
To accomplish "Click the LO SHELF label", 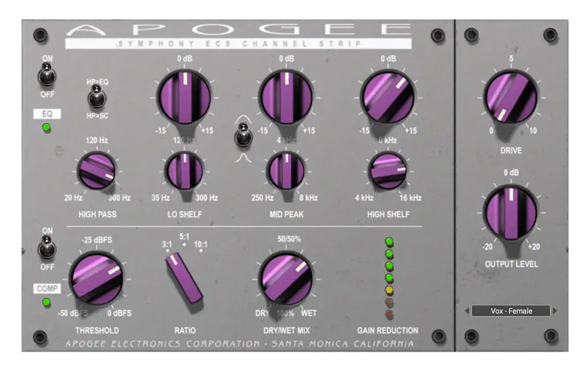I will click(x=185, y=214).
